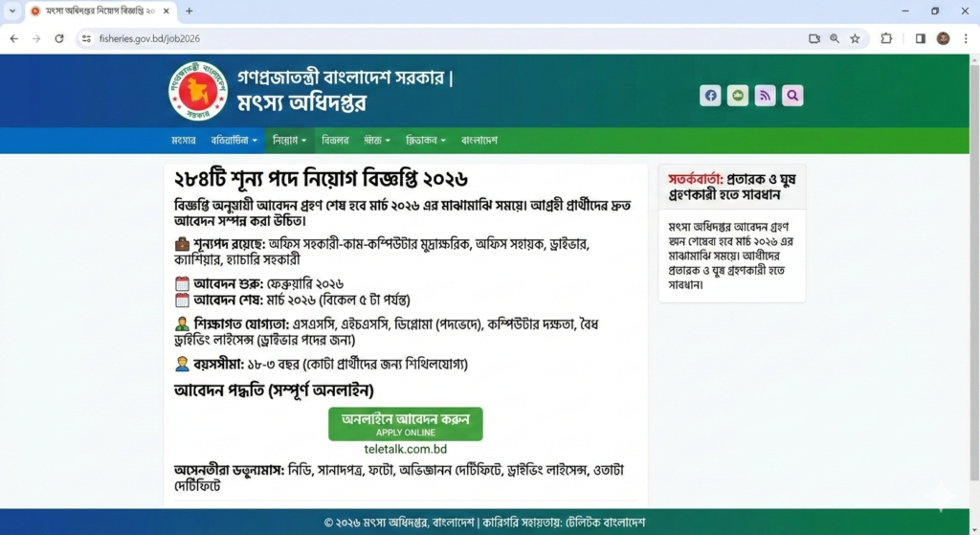Open the RSS feed icon in the header
The height and width of the screenshot is (535, 980).
765,96
